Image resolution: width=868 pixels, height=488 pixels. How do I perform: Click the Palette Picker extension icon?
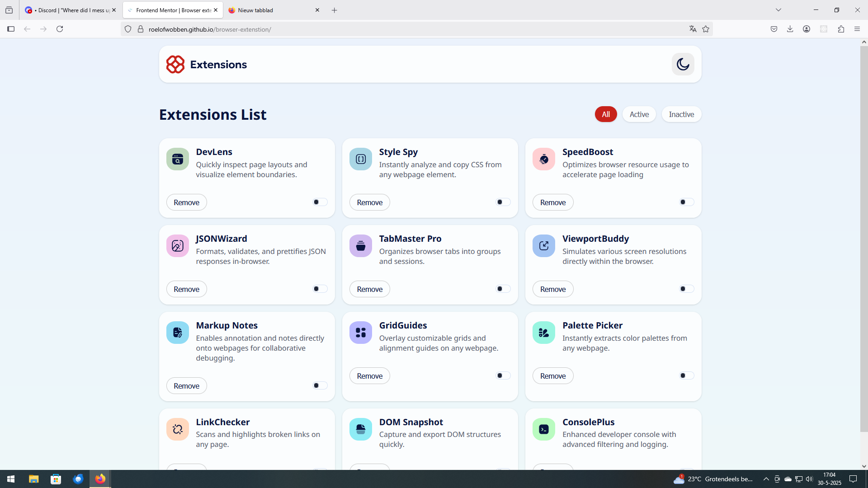coord(543,333)
